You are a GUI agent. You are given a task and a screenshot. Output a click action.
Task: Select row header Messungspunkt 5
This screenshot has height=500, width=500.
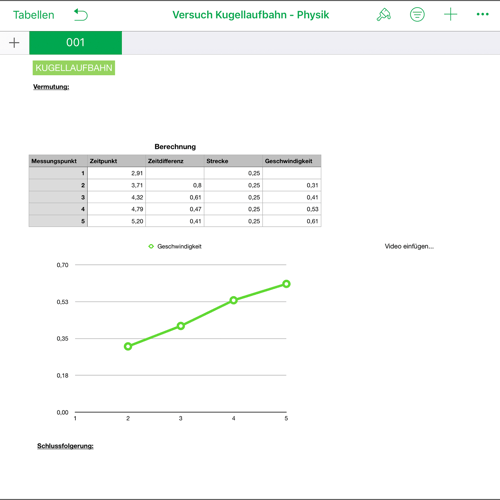coord(58,221)
